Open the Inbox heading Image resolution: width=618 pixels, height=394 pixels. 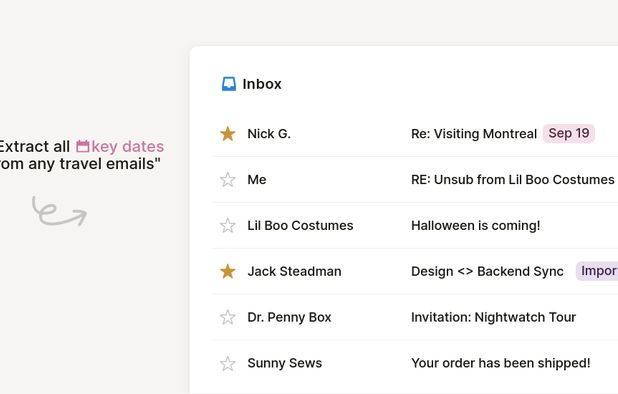tap(262, 84)
